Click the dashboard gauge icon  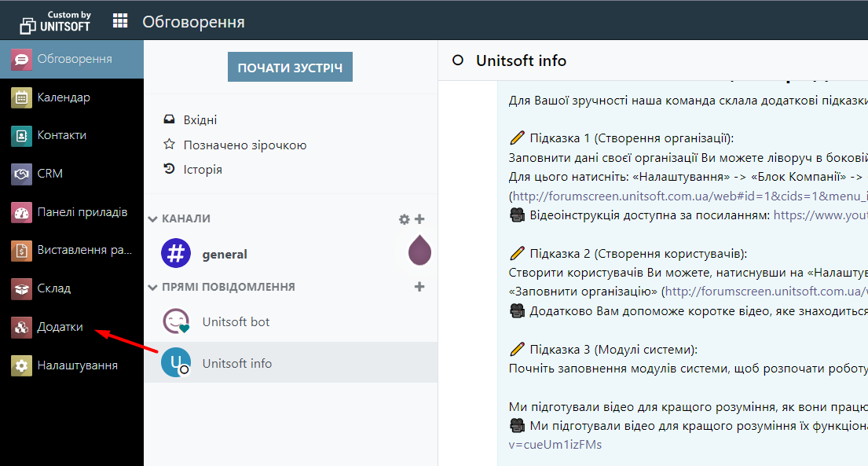click(x=21, y=213)
